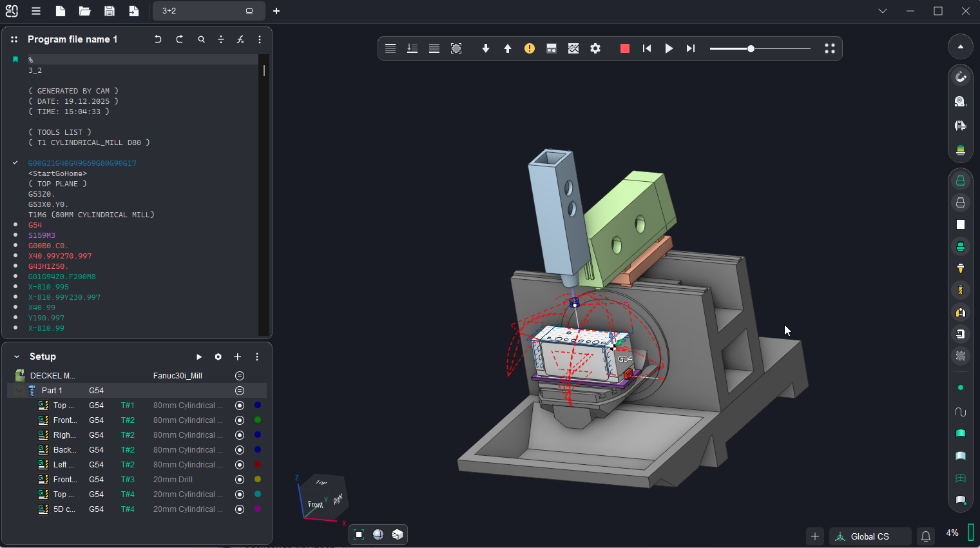This screenshot has height=548, width=980.
Task: Expand the top-right window dropdown chevron
Action: [x=883, y=11]
